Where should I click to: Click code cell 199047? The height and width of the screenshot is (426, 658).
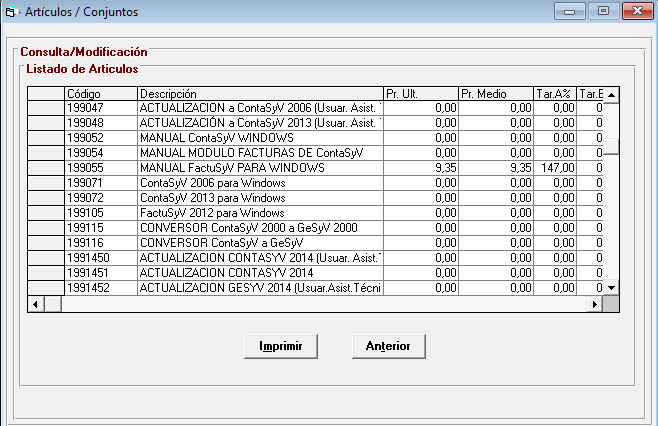click(101, 108)
